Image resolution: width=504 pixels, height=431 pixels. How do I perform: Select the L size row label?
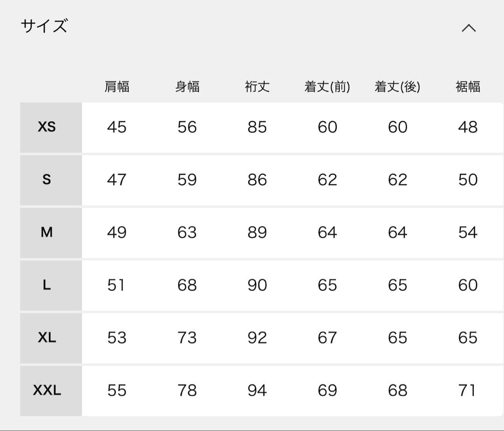point(46,285)
